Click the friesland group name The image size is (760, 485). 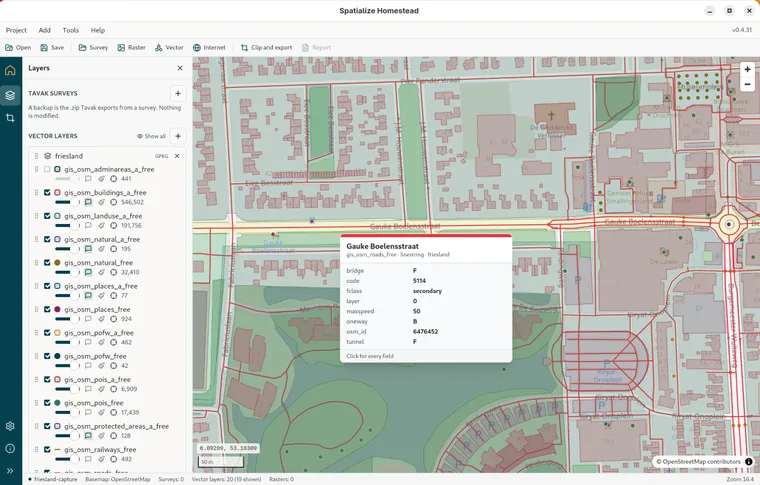pos(69,156)
